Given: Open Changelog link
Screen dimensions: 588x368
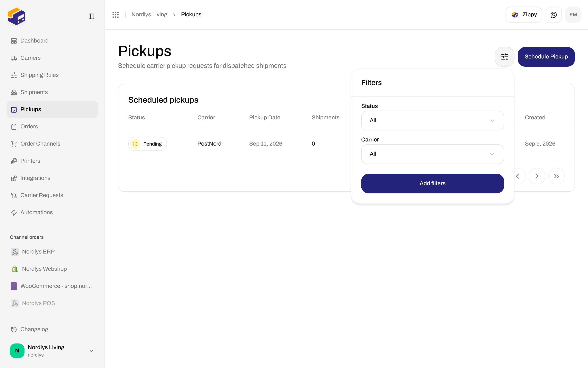Looking at the screenshot, I should click(52, 329).
